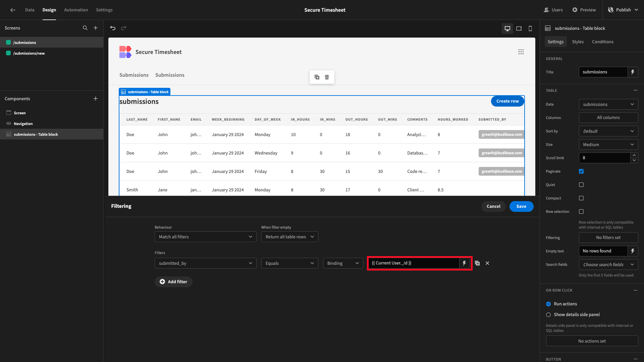This screenshot has width=644, height=362.
Task: Click the Preview button
Action: click(x=584, y=10)
